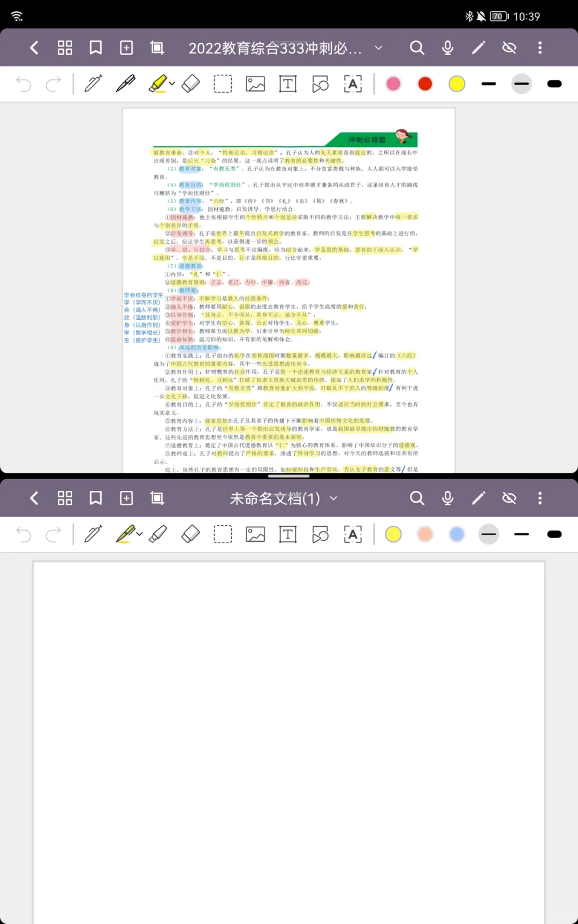Select medium stroke width in top toolbar
578x924 pixels.
[522, 84]
